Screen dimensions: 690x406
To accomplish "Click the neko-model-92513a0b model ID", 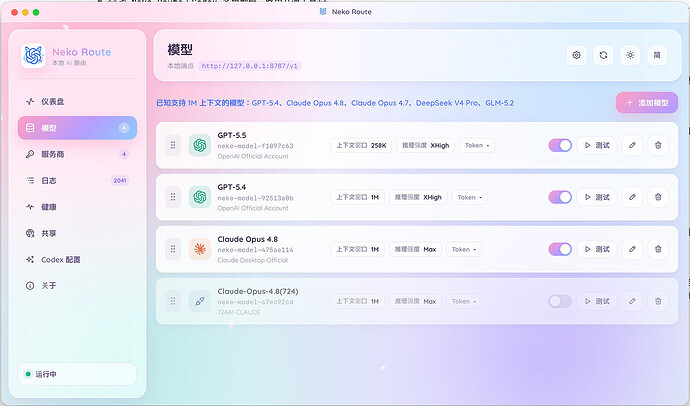I will (x=255, y=198).
